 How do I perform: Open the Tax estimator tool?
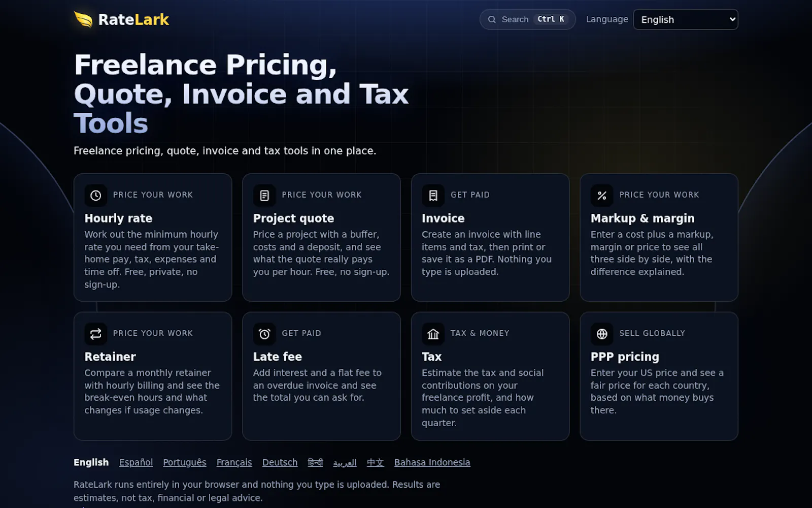click(490, 376)
